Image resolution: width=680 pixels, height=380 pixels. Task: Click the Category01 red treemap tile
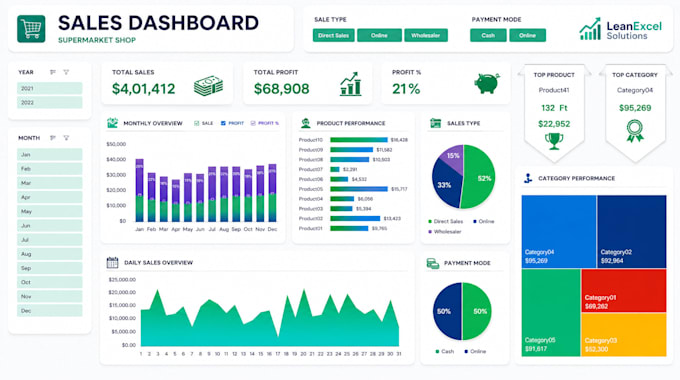(624, 290)
